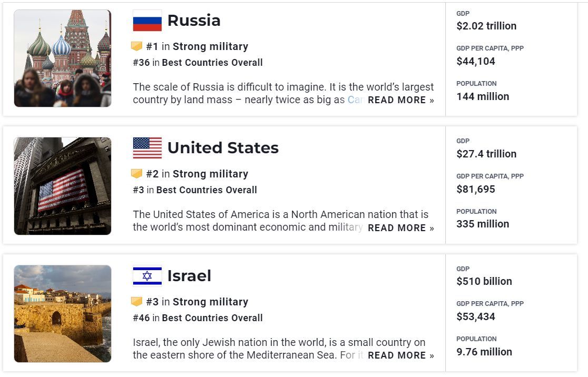
Task: Click the Russia flag icon
Action: (x=147, y=21)
